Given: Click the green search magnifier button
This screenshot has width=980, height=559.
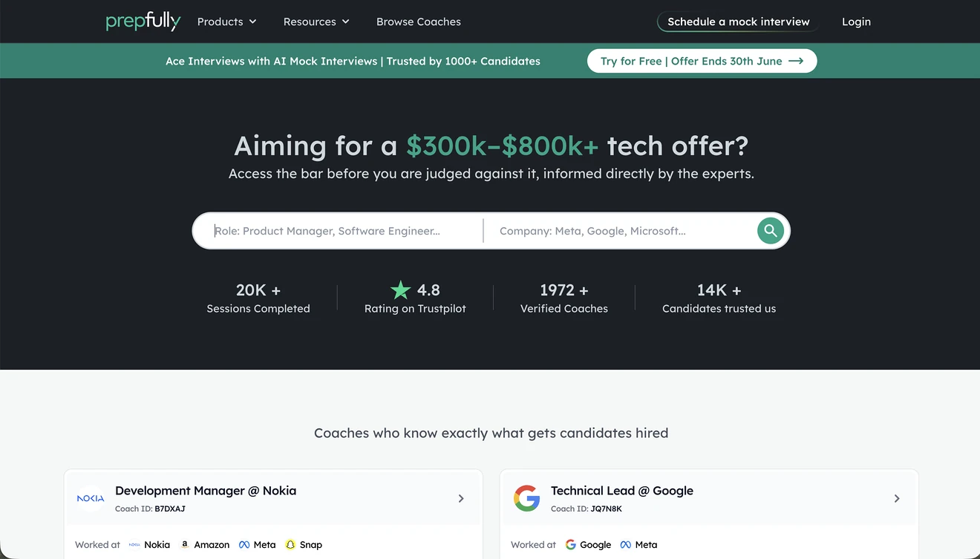Looking at the screenshot, I should 771,231.
